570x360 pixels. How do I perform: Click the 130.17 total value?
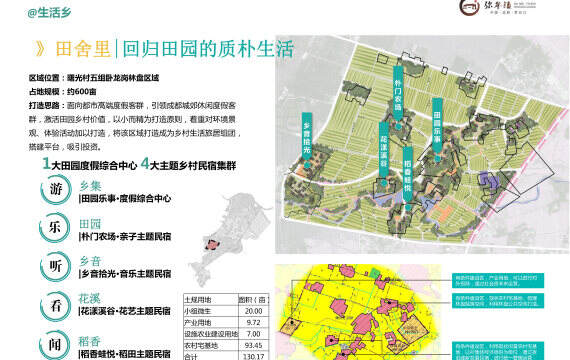(254, 356)
